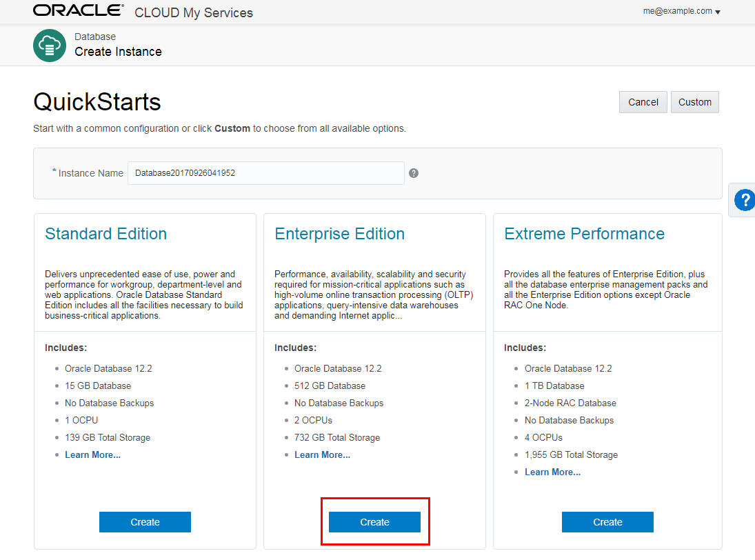Click the CLOUD My Services title
Image resolution: width=755 pixels, height=560 pixels.
(193, 12)
